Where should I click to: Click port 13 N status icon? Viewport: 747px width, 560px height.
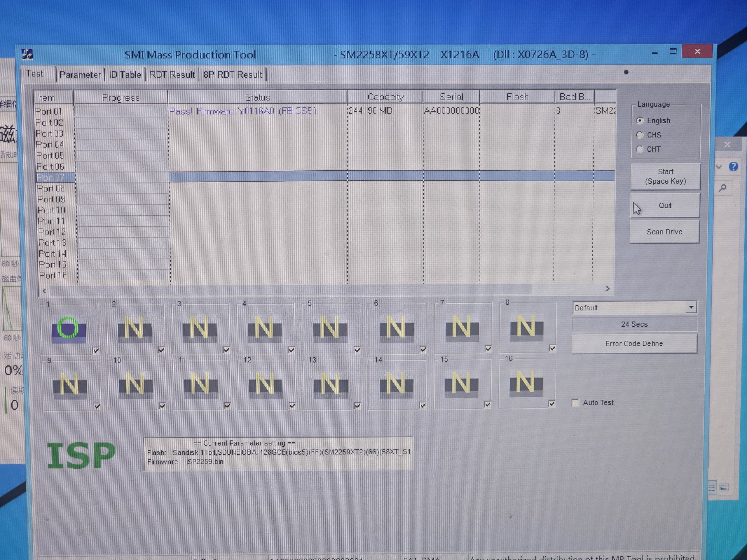330,385
